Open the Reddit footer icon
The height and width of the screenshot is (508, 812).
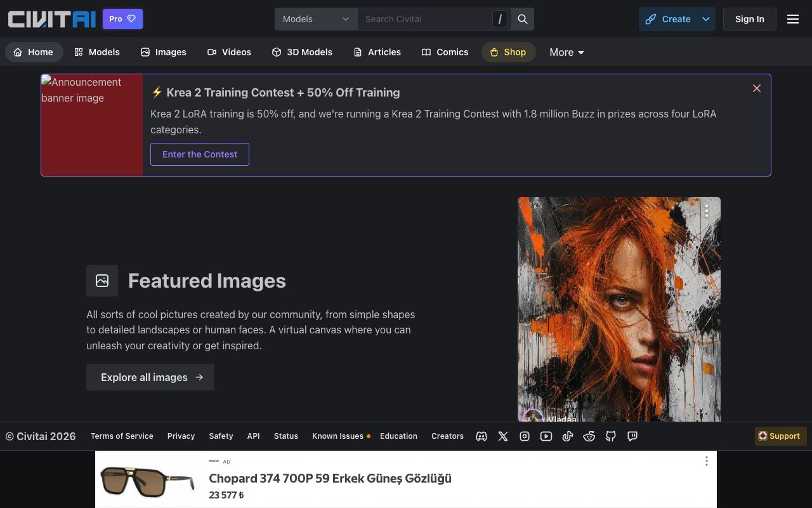[x=589, y=436]
